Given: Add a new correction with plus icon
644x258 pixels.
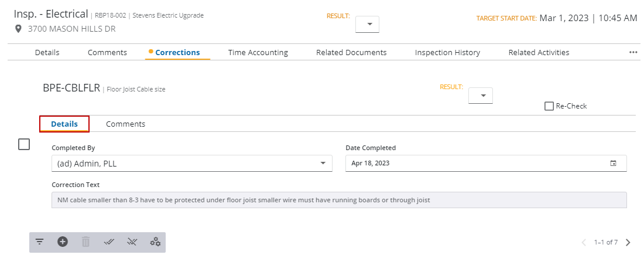Looking at the screenshot, I should click(x=63, y=242).
